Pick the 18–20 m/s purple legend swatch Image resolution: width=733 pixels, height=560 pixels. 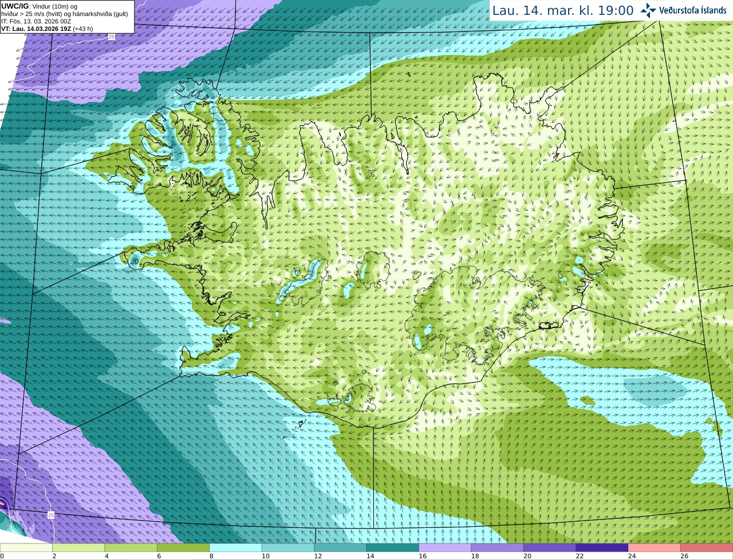pos(498,547)
